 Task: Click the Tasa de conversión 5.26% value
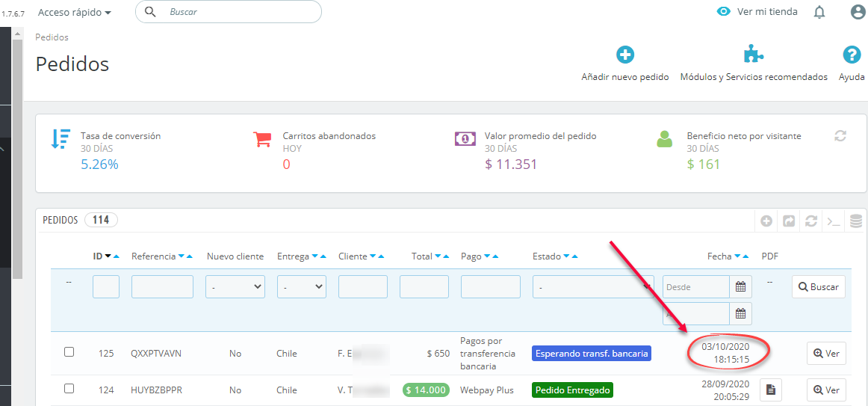pos(99,164)
